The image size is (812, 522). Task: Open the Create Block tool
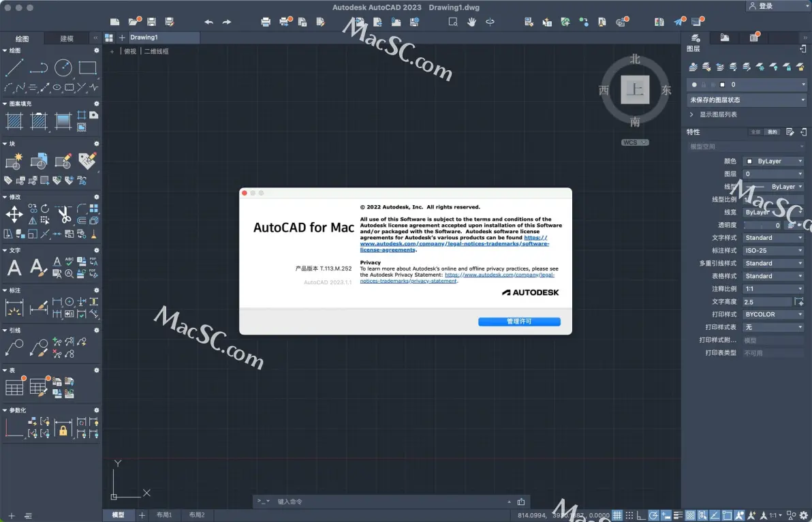point(14,161)
